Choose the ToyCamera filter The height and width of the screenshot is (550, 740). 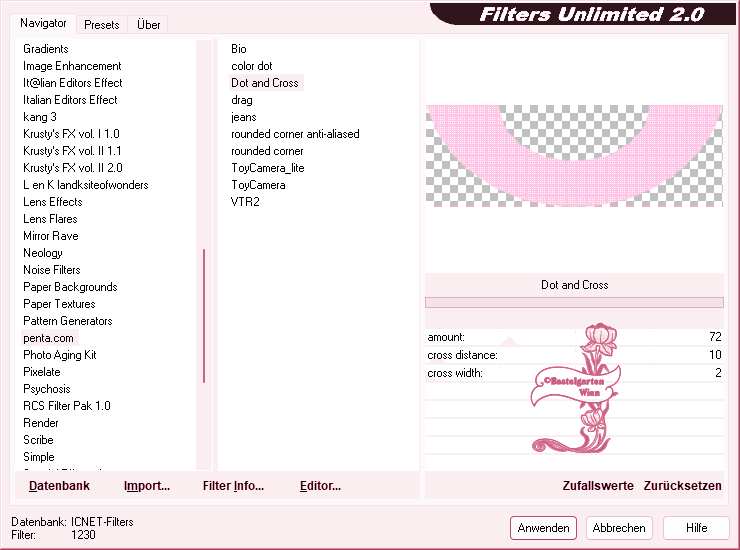pyautogui.click(x=258, y=185)
